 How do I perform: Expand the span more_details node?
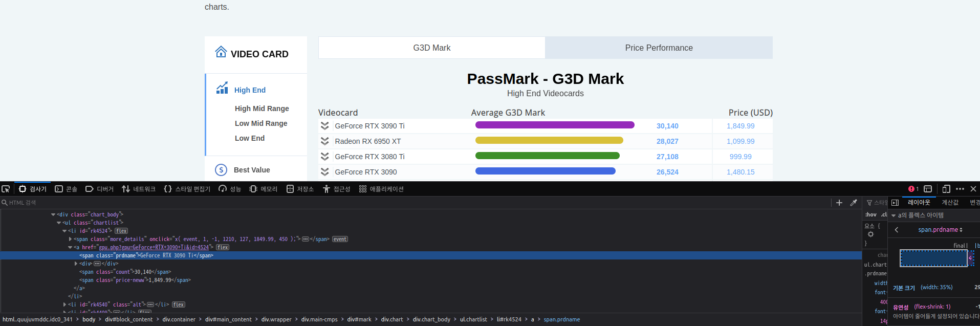pyautogui.click(x=70, y=239)
